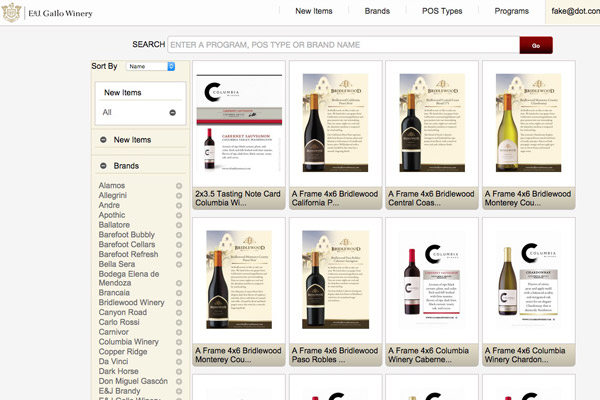Open the Sort By Name dropdown
The image size is (600, 400).
pos(150,66)
